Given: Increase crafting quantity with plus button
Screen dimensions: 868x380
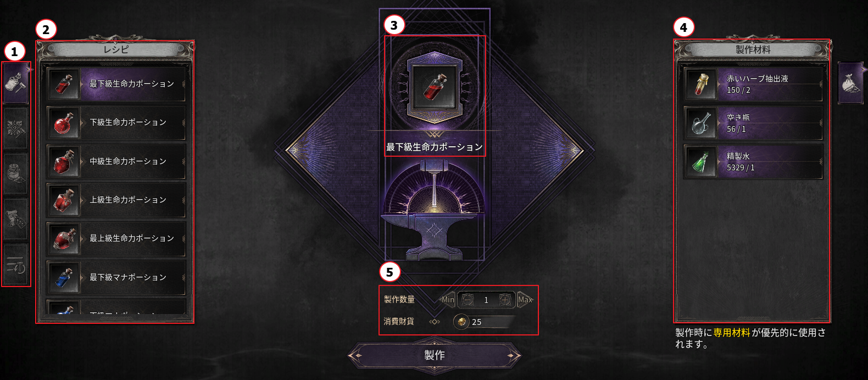Looking at the screenshot, I should [x=505, y=300].
